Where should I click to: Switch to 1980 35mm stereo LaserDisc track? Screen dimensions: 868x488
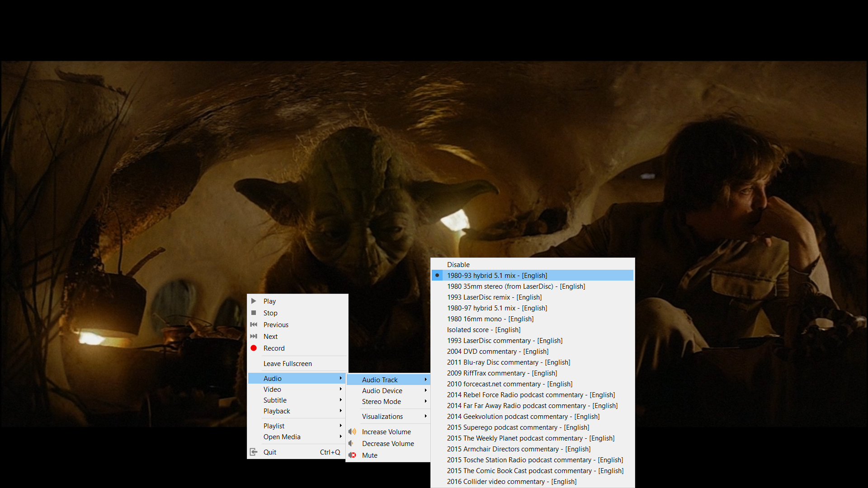pos(533,286)
